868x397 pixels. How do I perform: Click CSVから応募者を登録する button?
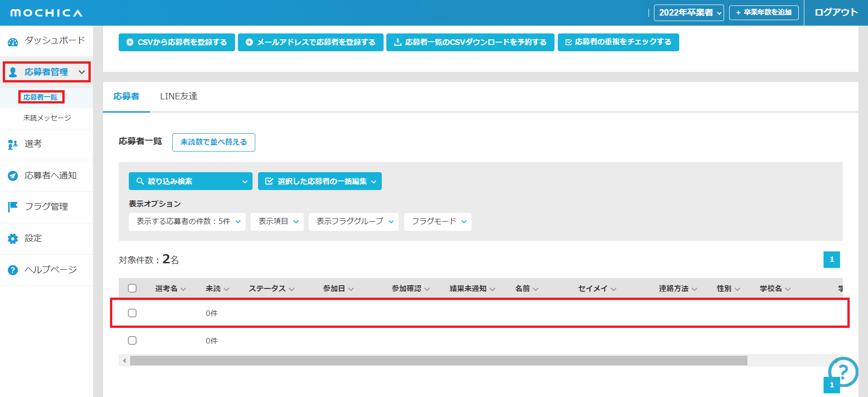click(x=177, y=43)
